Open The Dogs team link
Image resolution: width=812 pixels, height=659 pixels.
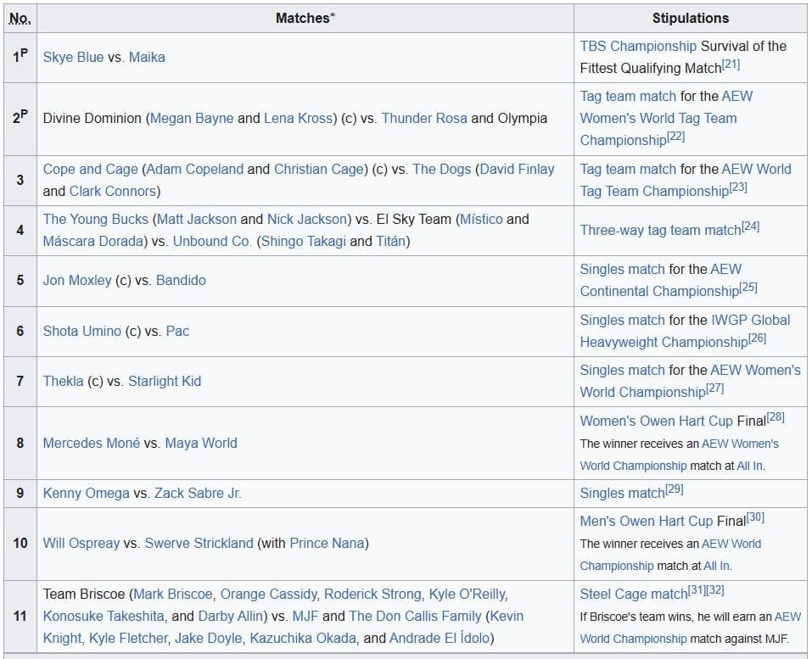tap(442, 170)
